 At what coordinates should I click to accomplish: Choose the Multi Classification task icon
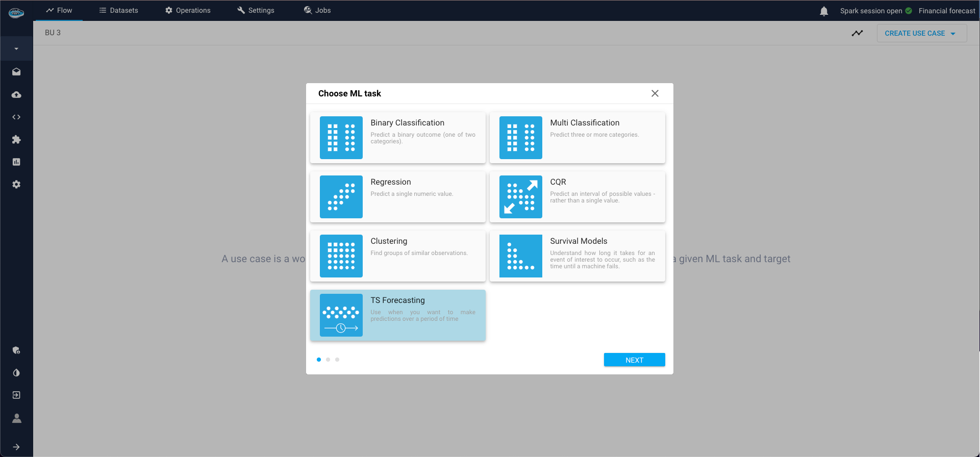tap(520, 138)
